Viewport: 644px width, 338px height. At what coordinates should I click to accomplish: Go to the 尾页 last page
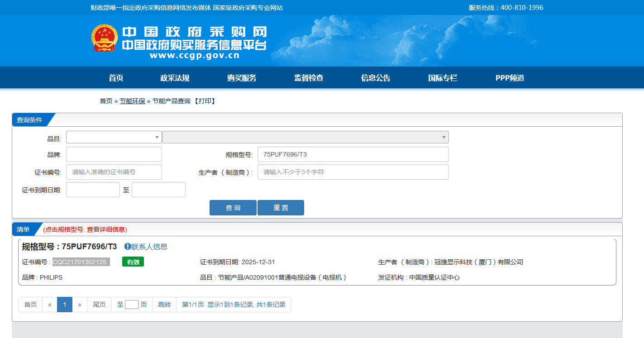(99, 305)
